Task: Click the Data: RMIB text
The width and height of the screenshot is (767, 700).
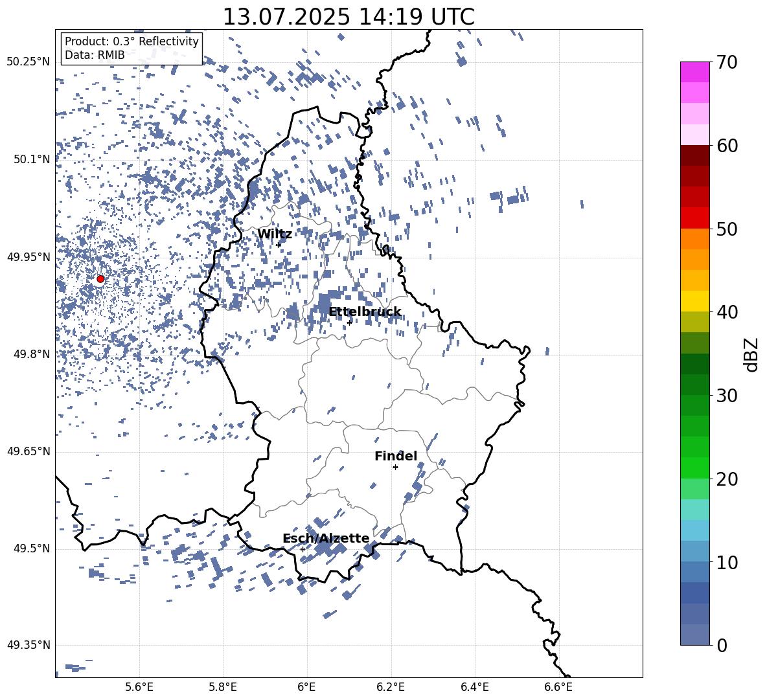Action: pyautogui.click(x=95, y=55)
